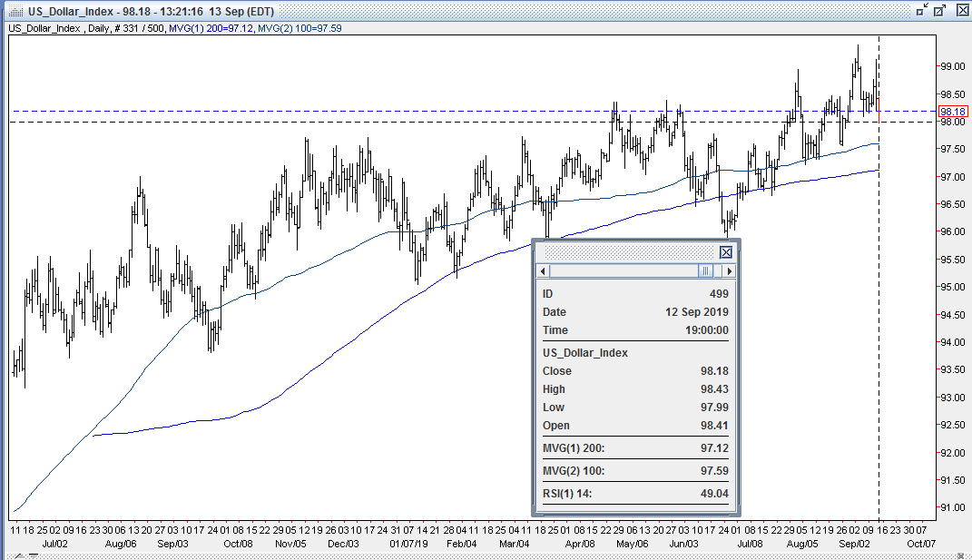Close the data info popup window

click(x=726, y=252)
